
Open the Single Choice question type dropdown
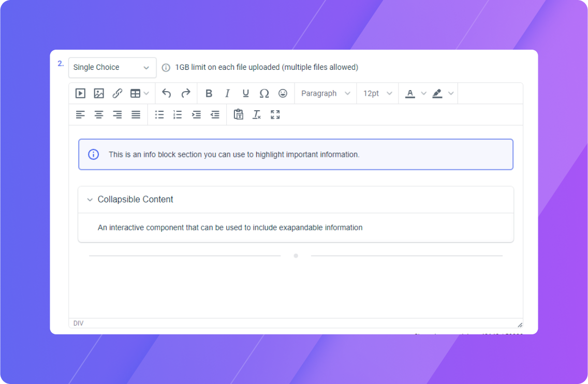112,67
